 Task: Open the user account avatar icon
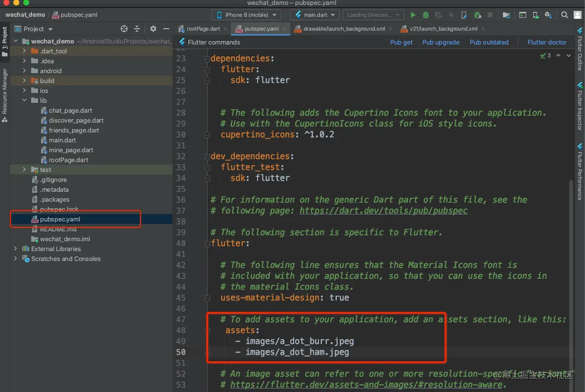[578, 15]
